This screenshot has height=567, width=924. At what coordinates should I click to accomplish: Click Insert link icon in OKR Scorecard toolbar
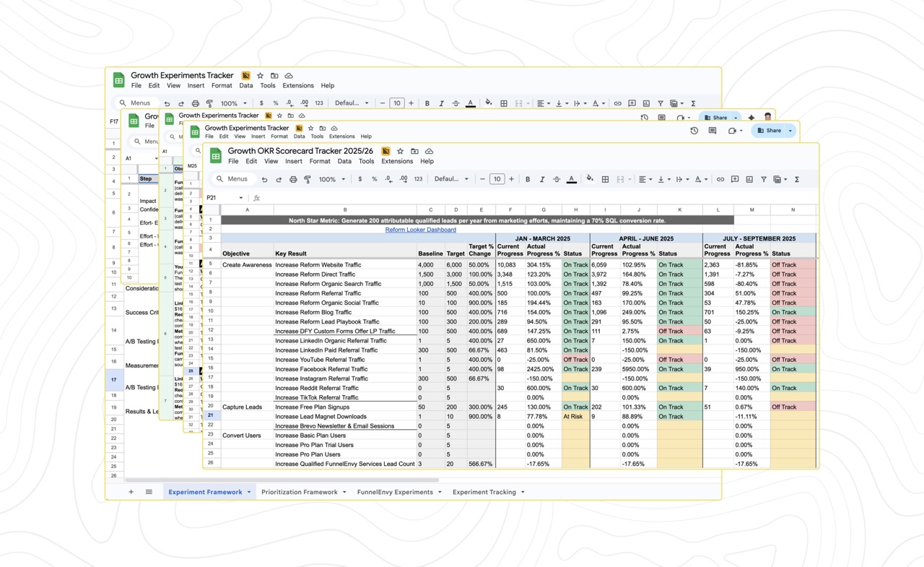coord(720,179)
